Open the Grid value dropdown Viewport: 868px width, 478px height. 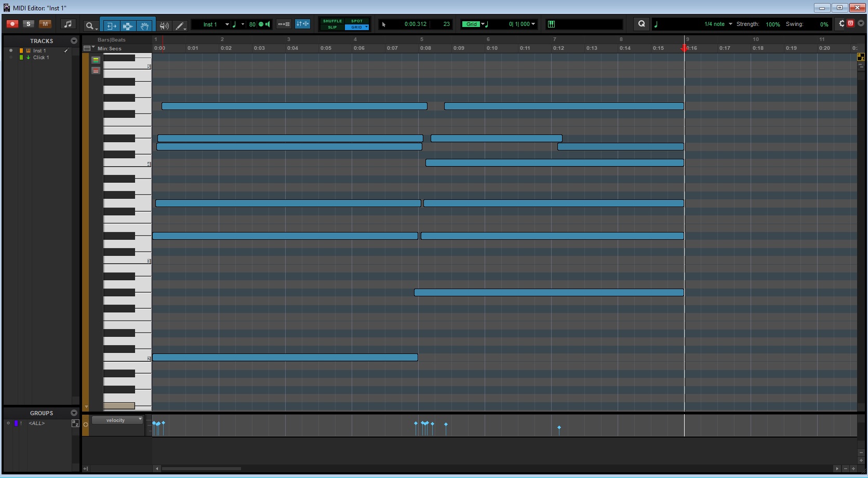tap(483, 24)
